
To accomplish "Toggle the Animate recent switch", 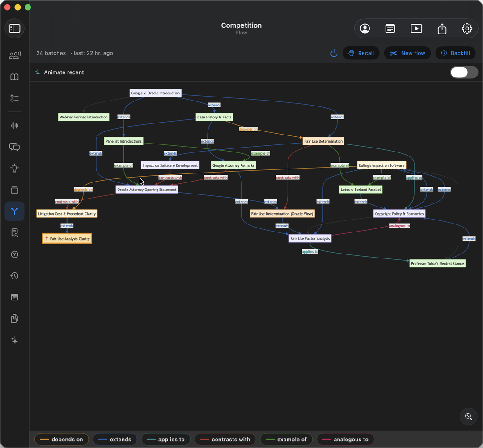I will pyautogui.click(x=464, y=72).
